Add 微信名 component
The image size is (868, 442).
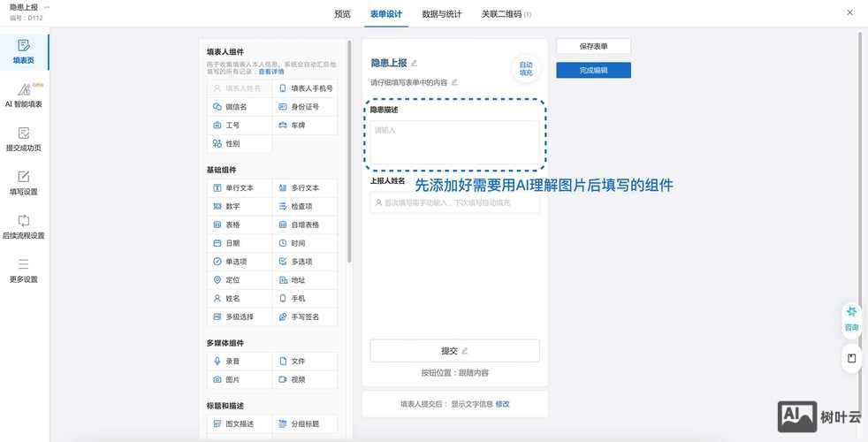tap(240, 106)
